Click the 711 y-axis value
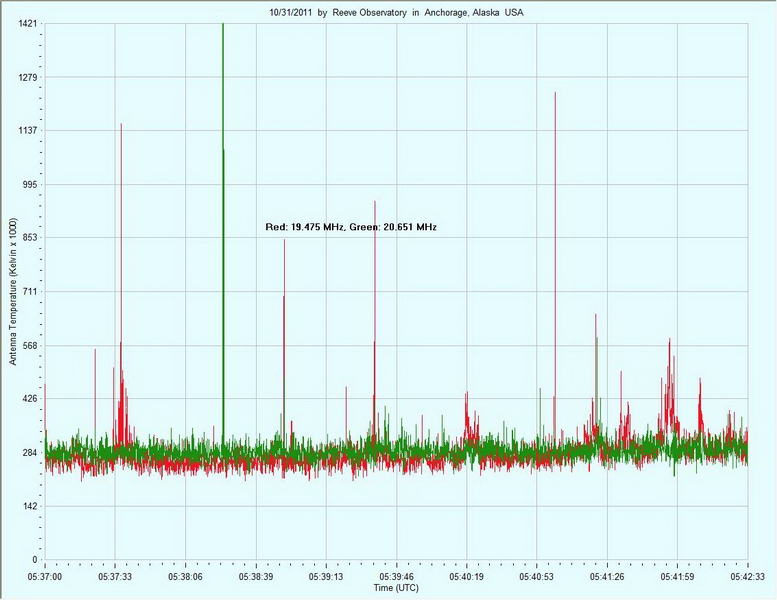777x600 pixels. pyautogui.click(x=30, y=291)
